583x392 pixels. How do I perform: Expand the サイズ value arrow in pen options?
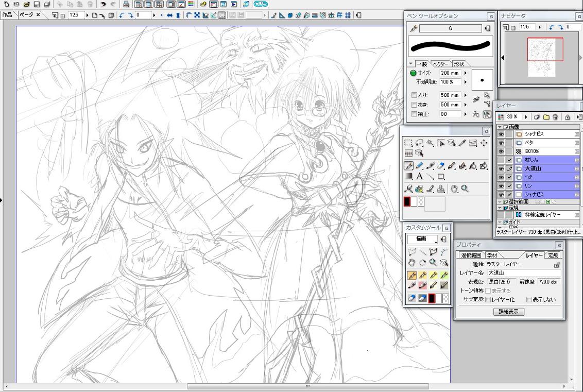tap(466, 73)
